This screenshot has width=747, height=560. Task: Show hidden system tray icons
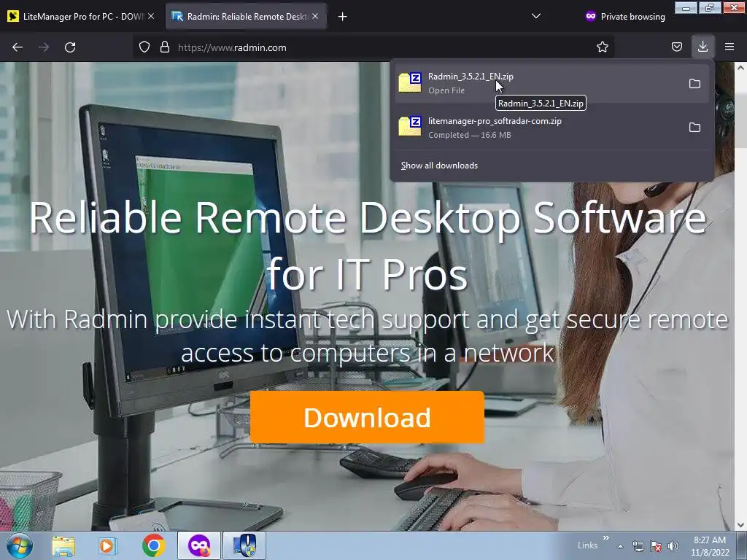coord(620,546)
